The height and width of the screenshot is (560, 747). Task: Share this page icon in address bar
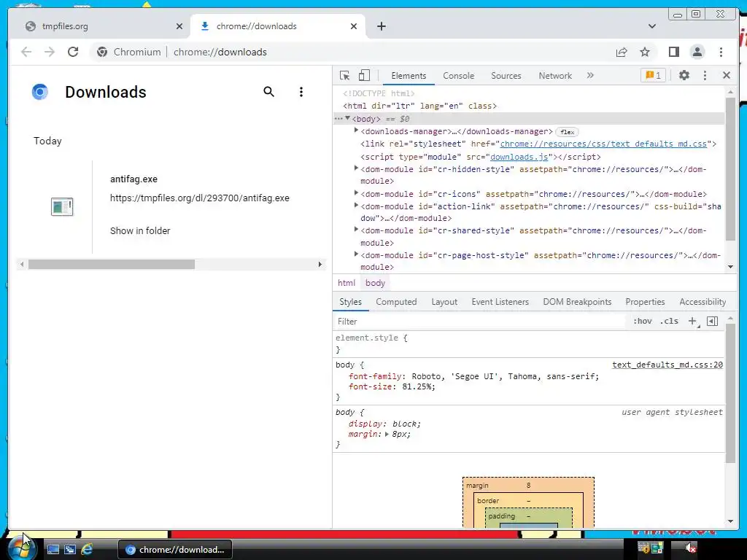click(x=622, y=52)
